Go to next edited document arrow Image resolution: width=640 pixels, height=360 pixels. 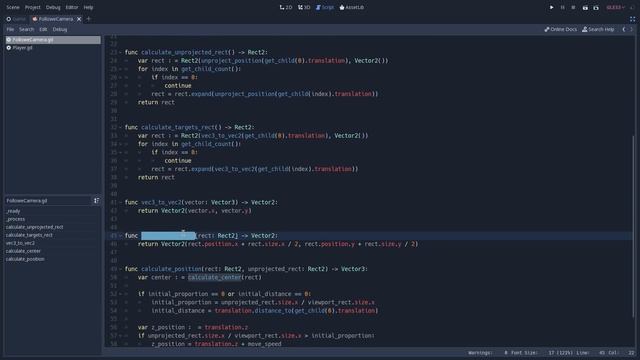(x=631, y=29)
